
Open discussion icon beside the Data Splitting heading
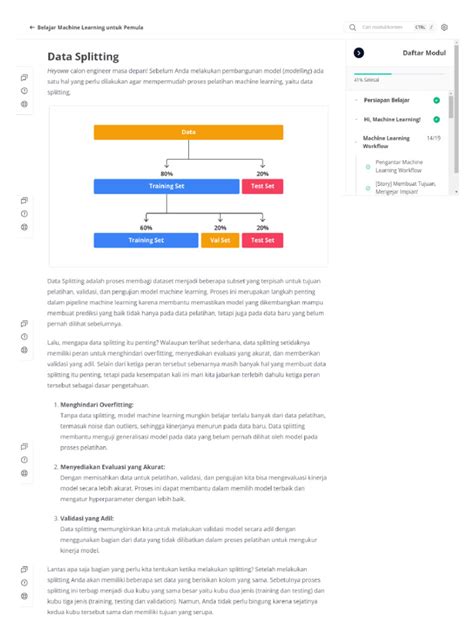coord(24,77)
